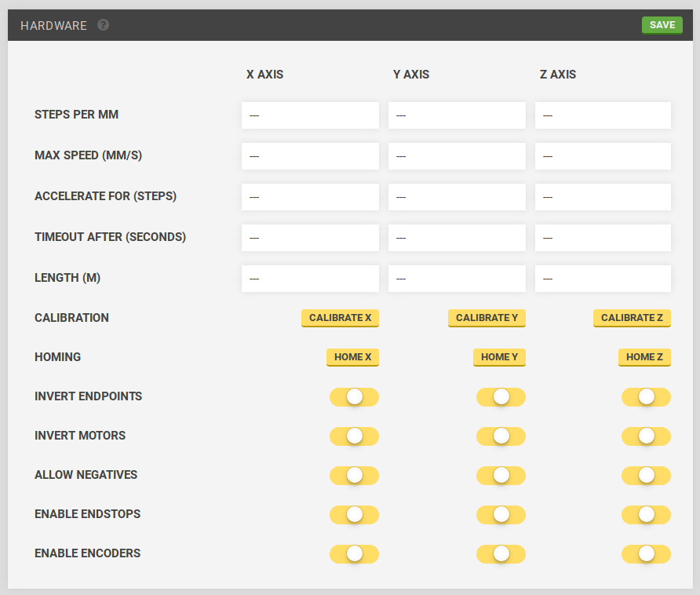Home the X axis
Image resolution: width=700 pixels, height=595 pixels.
(x=352, y=357)
